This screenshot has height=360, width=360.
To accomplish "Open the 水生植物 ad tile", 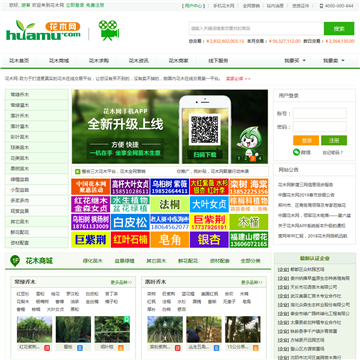I will 130,204.
